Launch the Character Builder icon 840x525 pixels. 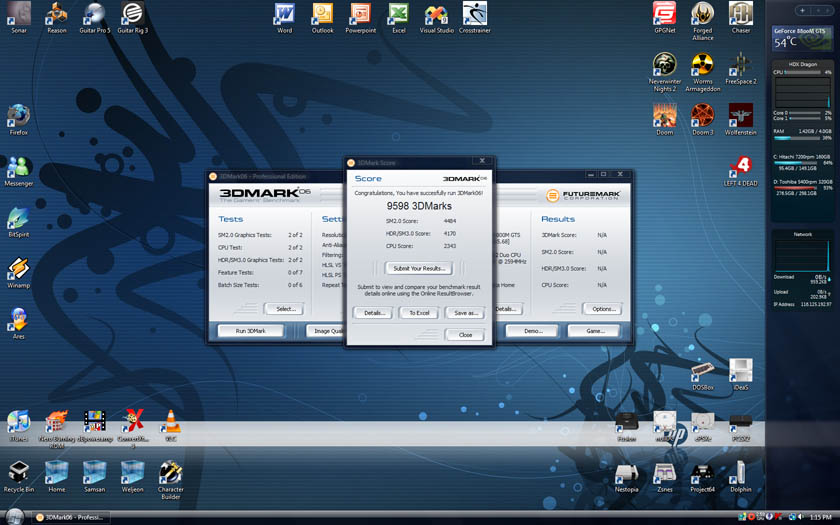(x=171, y=480)
